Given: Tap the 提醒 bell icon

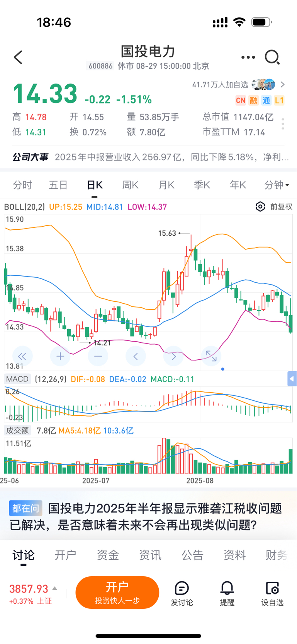Looking at the screenshot, I should coord(227,588).
